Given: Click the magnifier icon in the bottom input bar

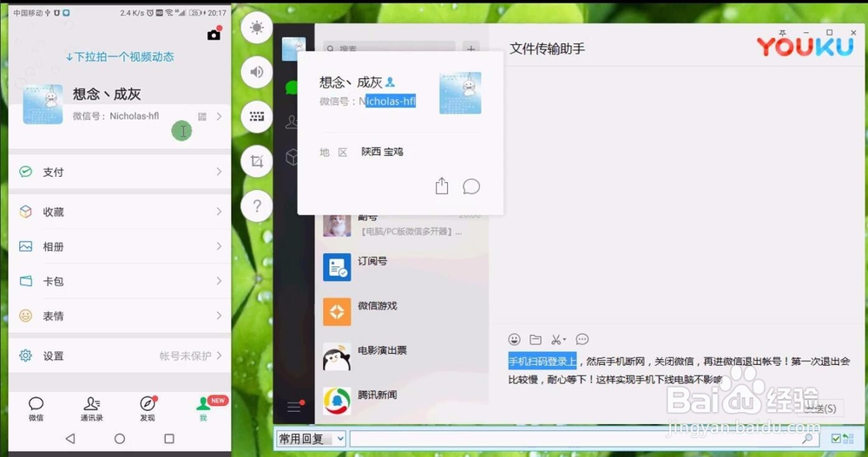Looking at the screenshot, I should click(808, 440).
